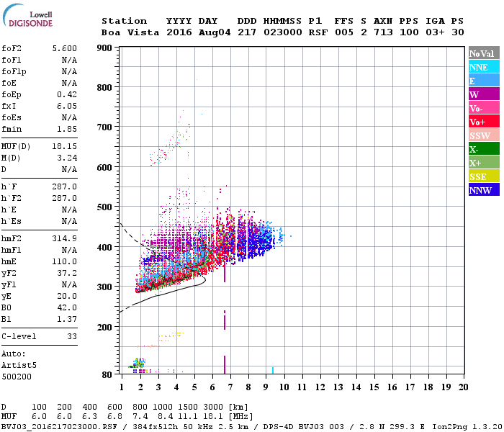This screenshot has height=432, width=504.
Task: Click the BVJ03_2016217023000.RSF file name
Action: click(59, 427)
